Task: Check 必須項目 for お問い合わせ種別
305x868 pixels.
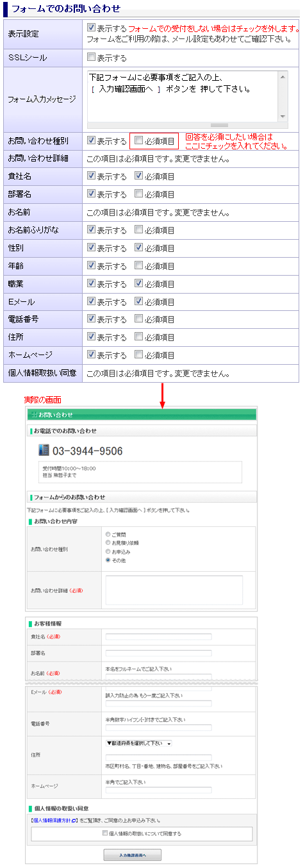Action: 138,140
